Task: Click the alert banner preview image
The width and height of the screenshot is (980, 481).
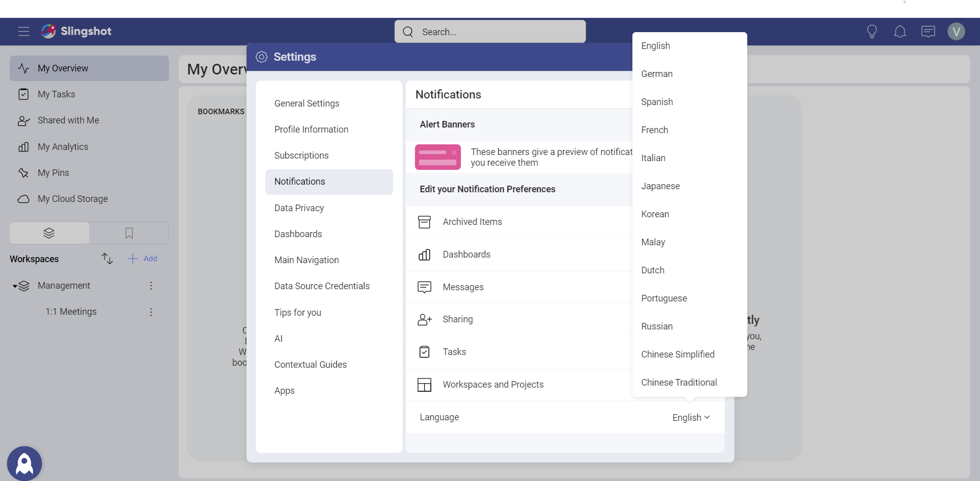Action: point(438,157)
